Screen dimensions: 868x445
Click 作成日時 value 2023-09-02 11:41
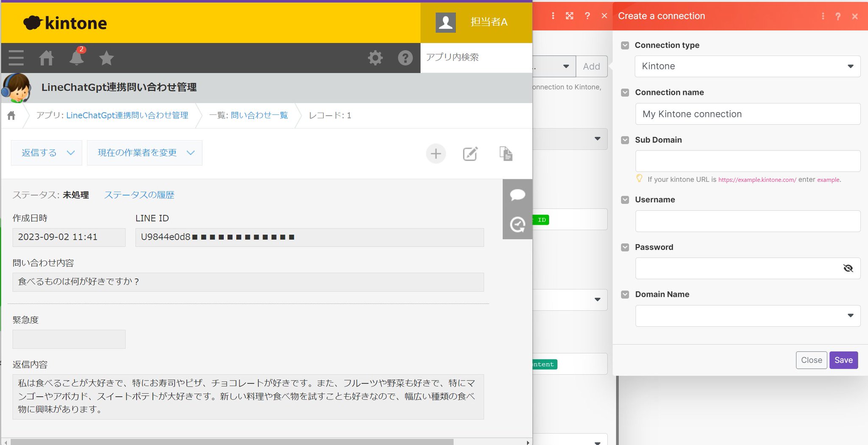point(69,237)
